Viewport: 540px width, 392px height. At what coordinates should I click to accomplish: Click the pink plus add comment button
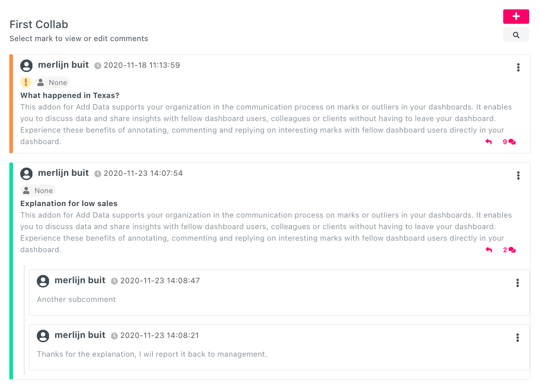[x=516, y=17]
